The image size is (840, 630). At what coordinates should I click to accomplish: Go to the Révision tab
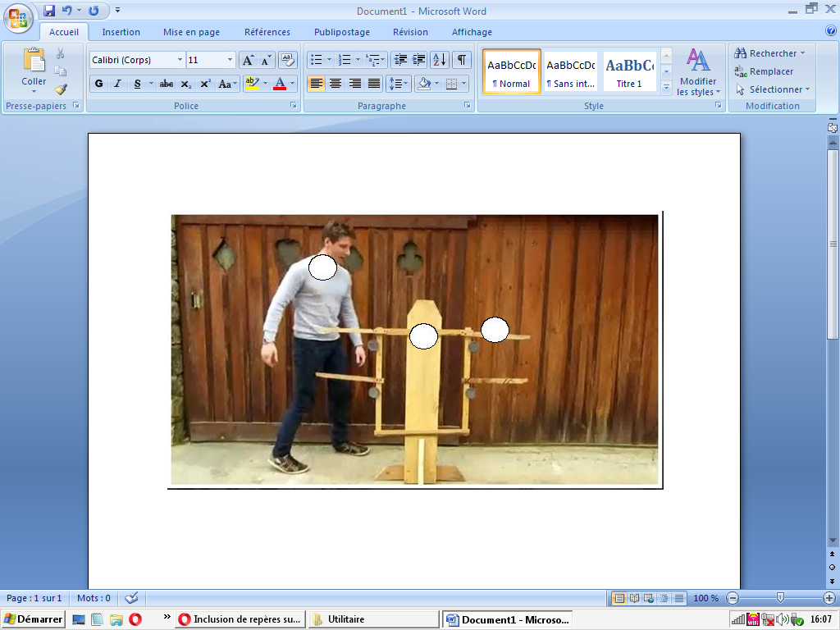(410, 32)
